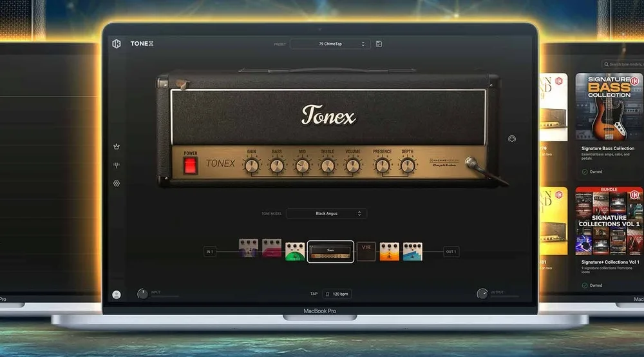Click the IK Multimedia logo icon
The height and width of the screenshot is (357, 644).
click(x=117, y=44)
